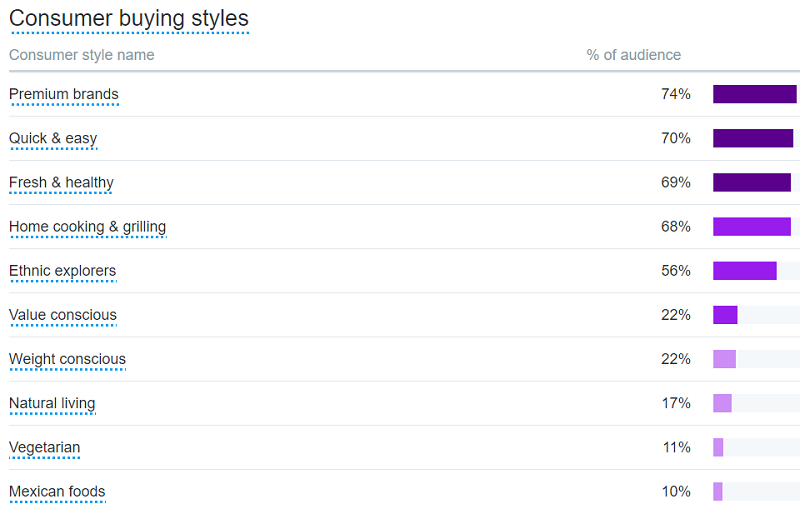Image resolution: width=800 pixels, height=509 pixels.
Task: Click the Quick & easy percentage bar
Action: click(753, 138)
